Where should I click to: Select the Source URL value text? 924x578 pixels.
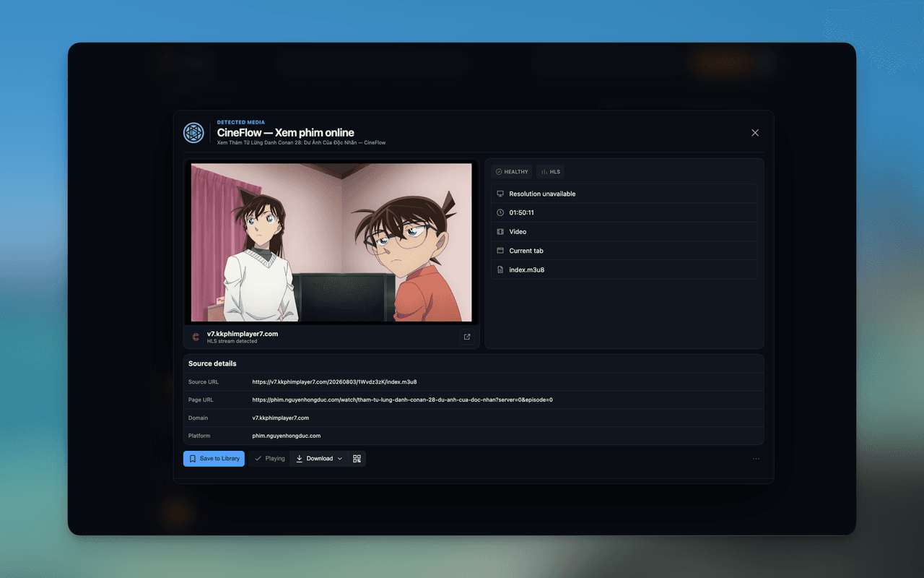[x=334, y=381]
